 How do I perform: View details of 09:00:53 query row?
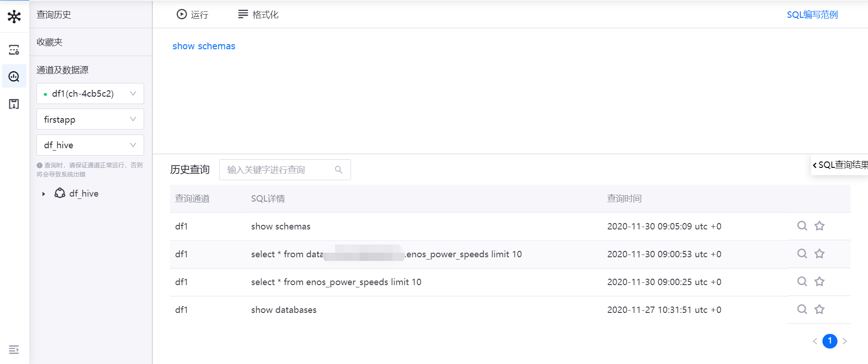click(802, 254)
